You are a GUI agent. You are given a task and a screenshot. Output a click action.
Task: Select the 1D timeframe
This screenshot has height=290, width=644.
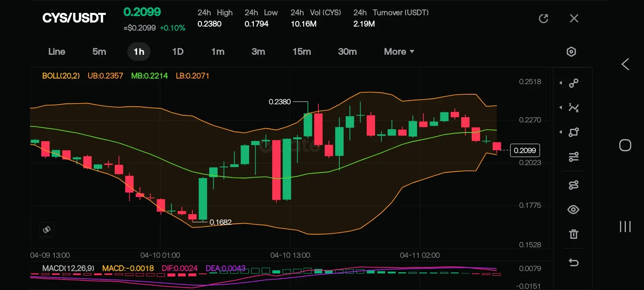(x=178, y=52)
